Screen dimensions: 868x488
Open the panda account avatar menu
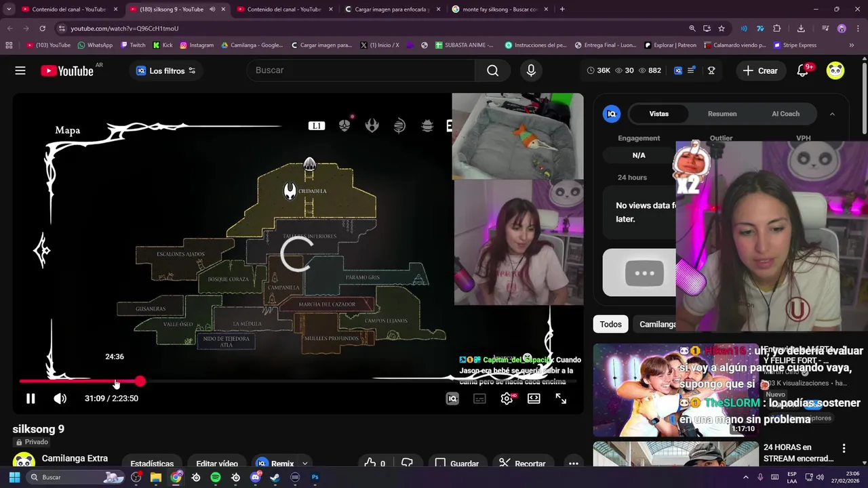pos(835,70)
